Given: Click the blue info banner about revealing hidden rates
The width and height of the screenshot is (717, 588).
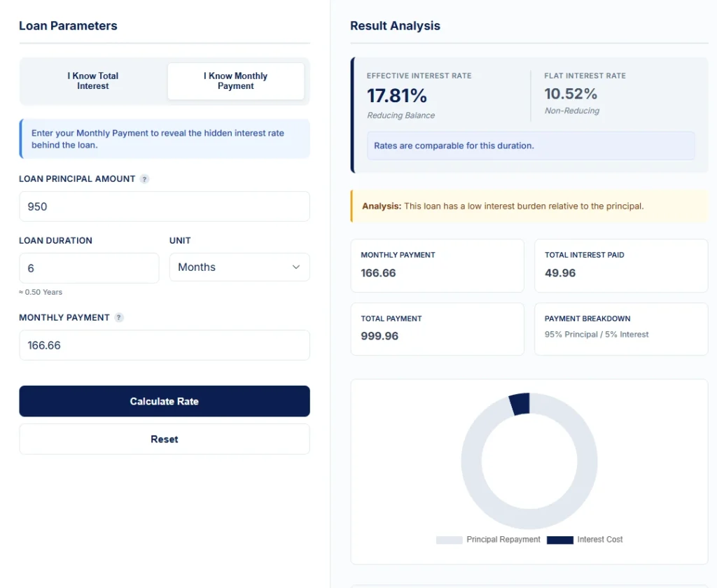Looking at the screenshot, I should tap(164, 138).
